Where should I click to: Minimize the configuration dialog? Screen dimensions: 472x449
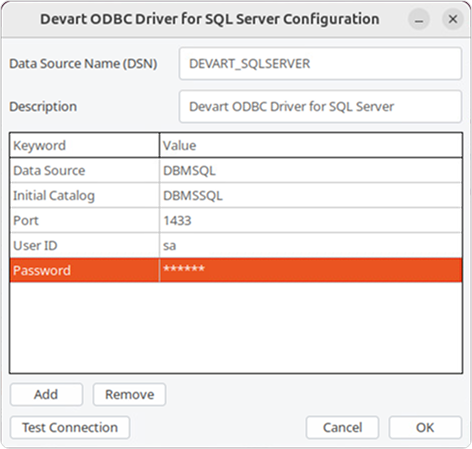click(419, 19)
